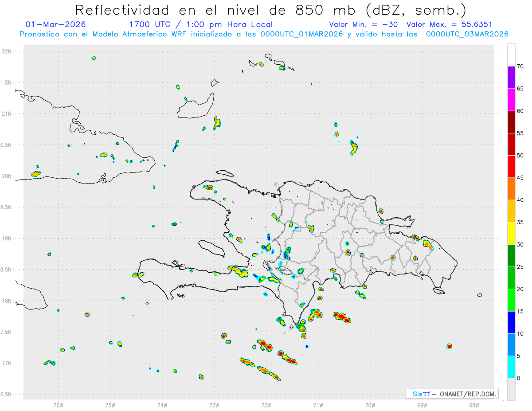Click the 'ONAMET/REP.DOM.' credit label
This screenshot has height=411, width=532.
(x=468, y=394)
